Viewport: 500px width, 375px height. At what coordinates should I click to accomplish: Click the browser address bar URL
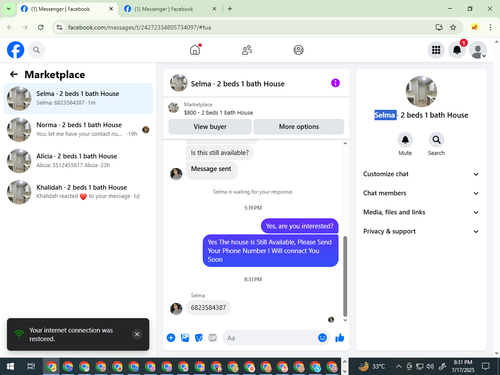[139, 27]
